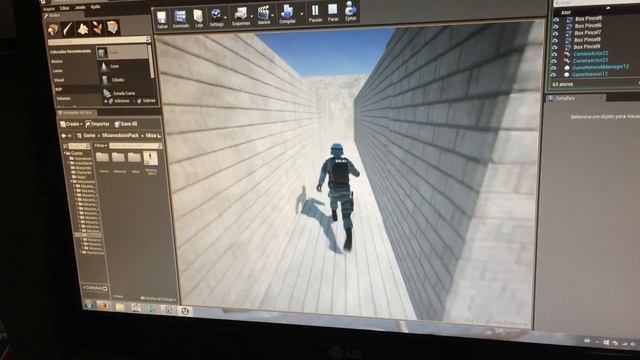Click the Ejetar eject toolbar icon
This screenshot has height=360, width=640.
[351, 11]
